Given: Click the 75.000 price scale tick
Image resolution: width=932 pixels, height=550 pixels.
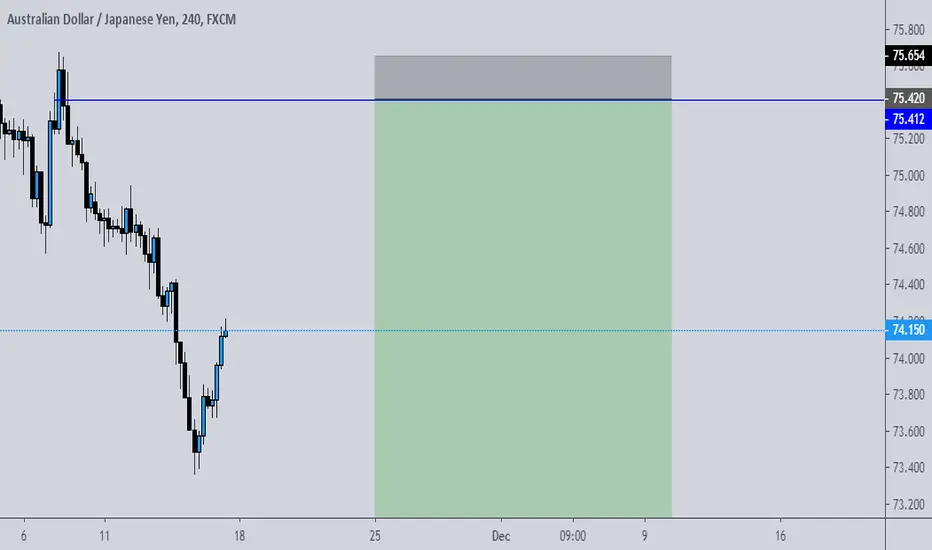Looking at the screenshot, I should pyautogui.click(x=908, y=175).
